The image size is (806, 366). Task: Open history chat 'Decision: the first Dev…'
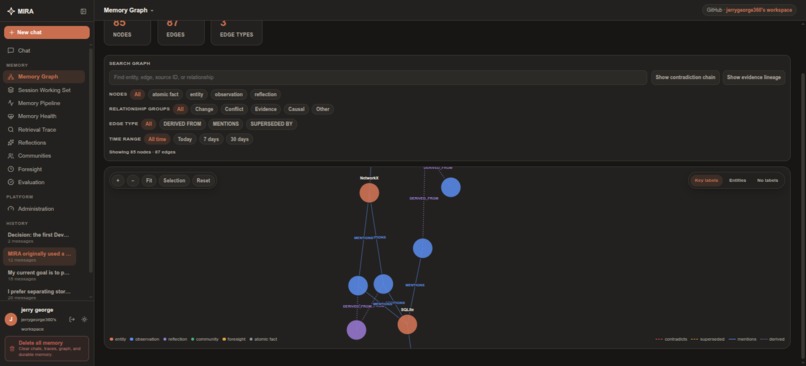(40, 237)
